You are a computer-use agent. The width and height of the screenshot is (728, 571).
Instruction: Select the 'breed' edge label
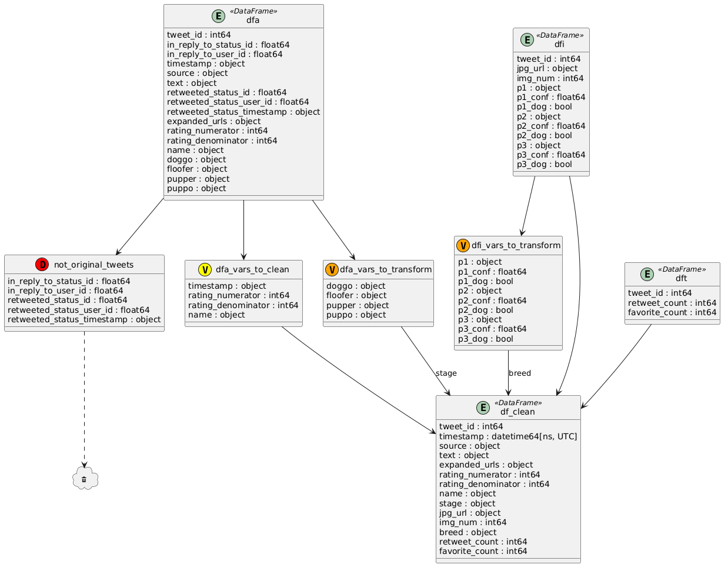[519, 373]
